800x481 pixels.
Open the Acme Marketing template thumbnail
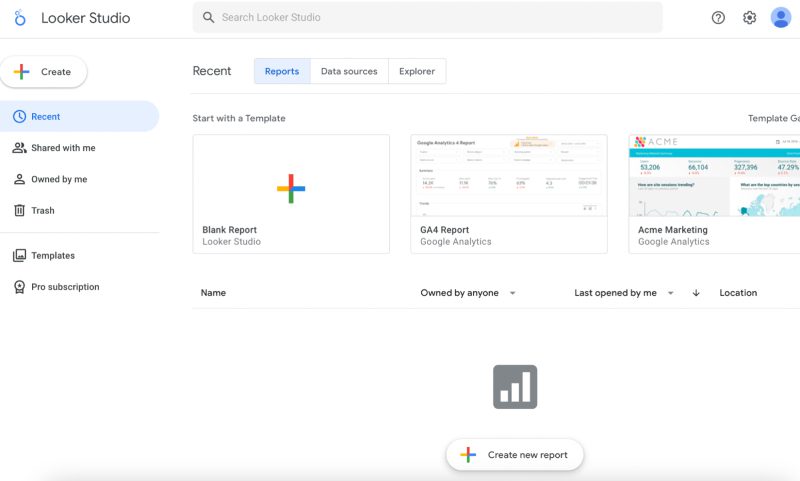click(x=714, y=175)
